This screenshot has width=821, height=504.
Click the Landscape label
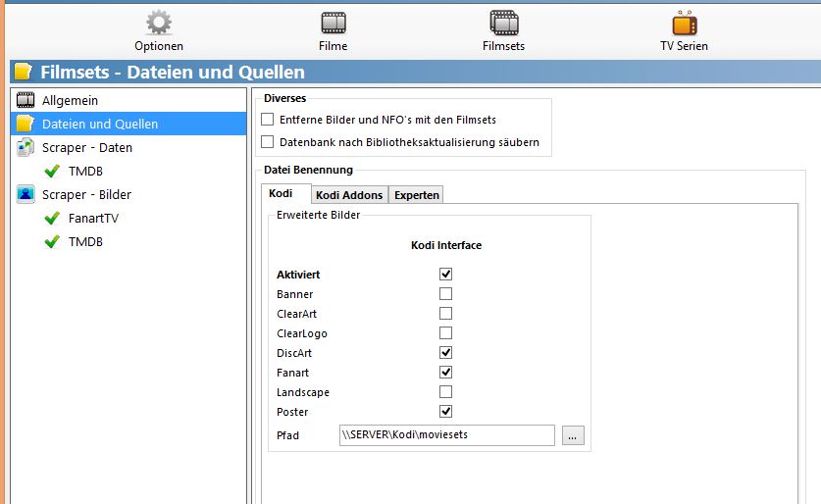click(303, 392)
